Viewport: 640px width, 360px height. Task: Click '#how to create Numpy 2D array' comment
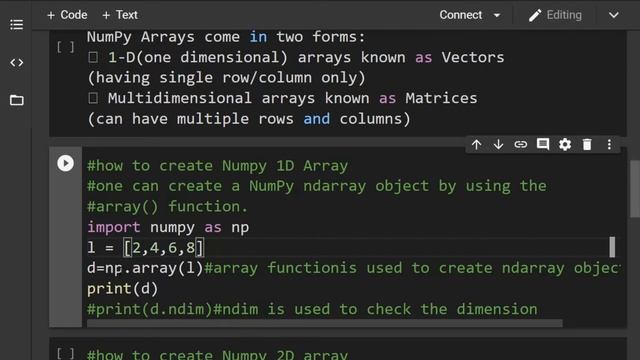point(217,354)
